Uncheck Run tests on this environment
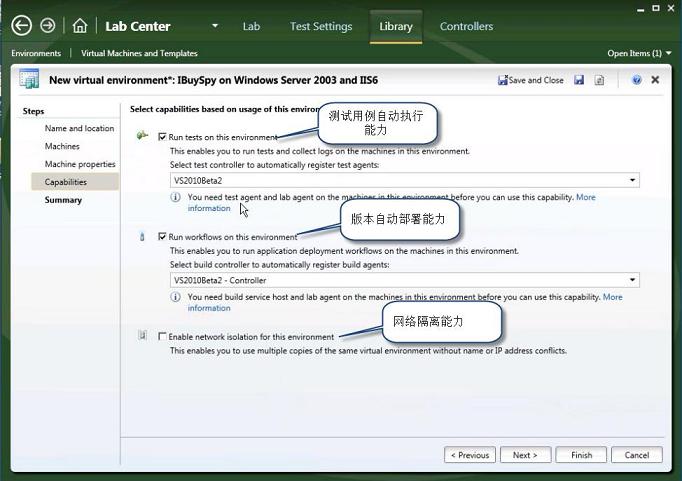This screenshot has width=682, height=481. tap(162, 137)
